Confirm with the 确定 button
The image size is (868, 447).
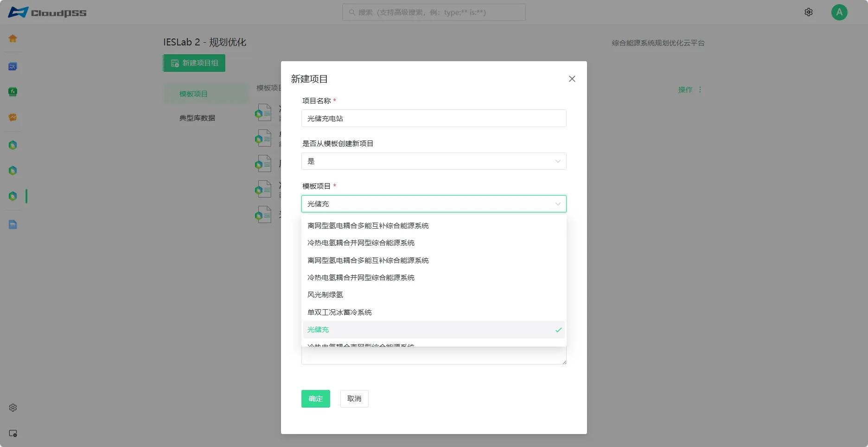[316, 399]
